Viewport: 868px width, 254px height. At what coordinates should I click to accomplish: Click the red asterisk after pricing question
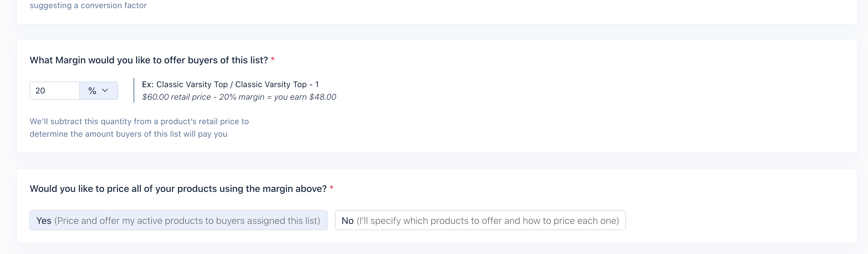pyautogui.click(x=332, y=188)
